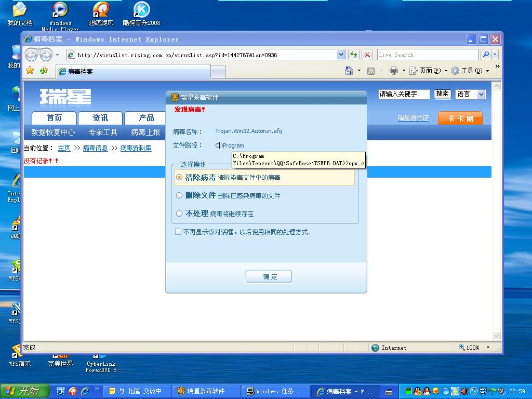The image size is (532, 399).
Task: Open 酷狗音乐2008 desktop icon
Action: pos(141,14)
